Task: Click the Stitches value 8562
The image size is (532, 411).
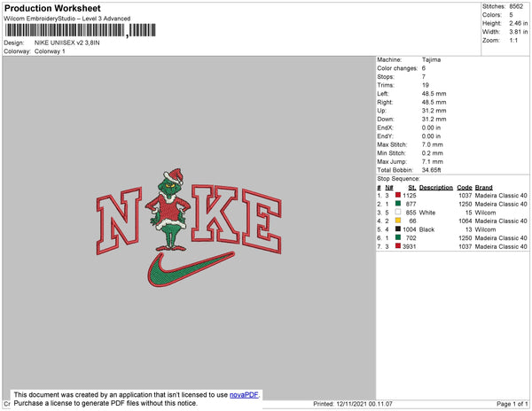Action: pos(516,6)
